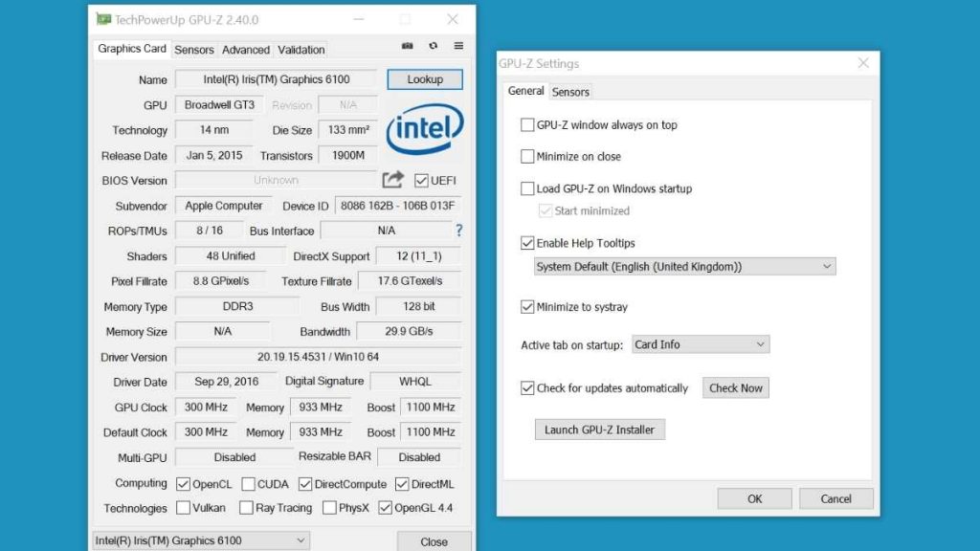Click the Pixel Fillrate 8.8 GPixel/s field

pos(220,281)
